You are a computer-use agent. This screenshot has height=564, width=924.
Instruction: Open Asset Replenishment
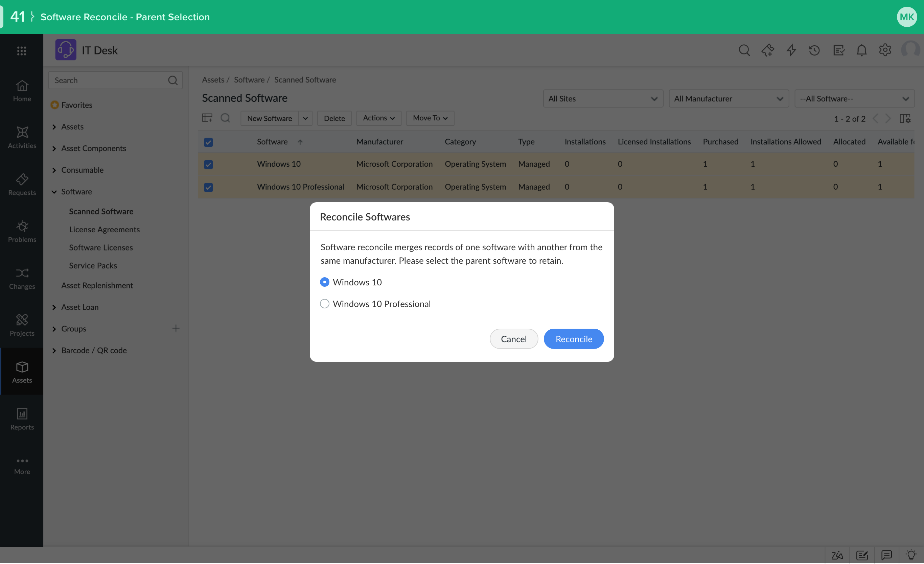point(97,286)
